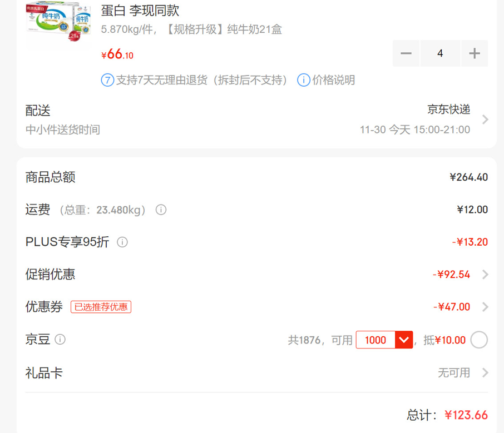Click the 运费 amount ¥12.00
The height and width of the screenshot is (433, 504).
[472, 210]
